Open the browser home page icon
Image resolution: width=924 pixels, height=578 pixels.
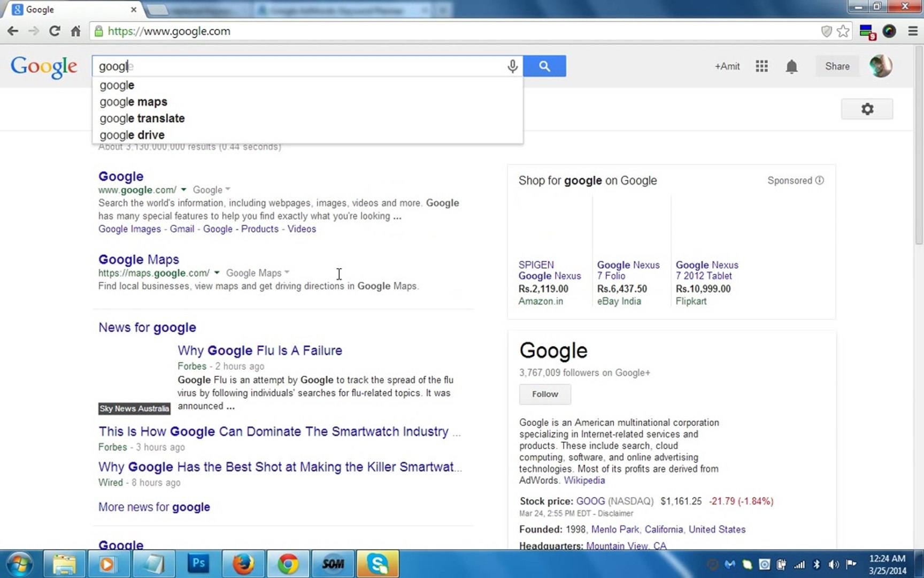(76, 31)
